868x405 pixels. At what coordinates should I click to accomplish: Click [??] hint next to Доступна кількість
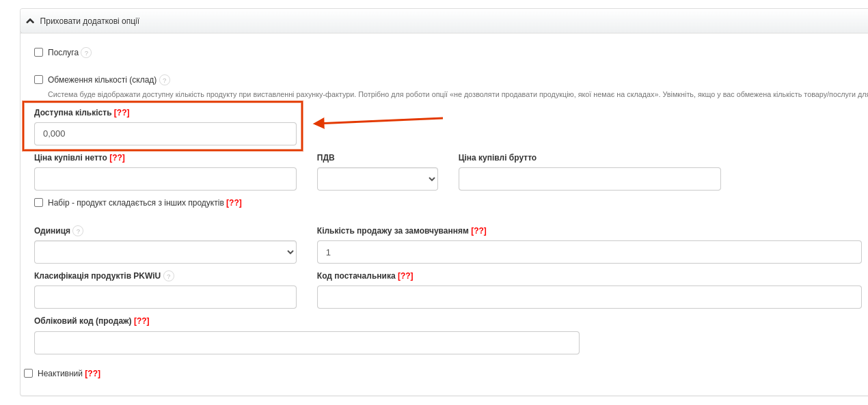(122, 113)
